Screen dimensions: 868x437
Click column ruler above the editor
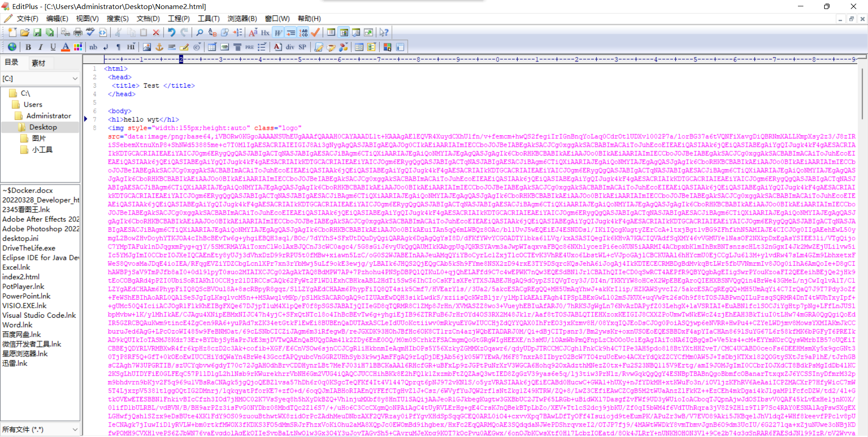click(x=481, y=59)
